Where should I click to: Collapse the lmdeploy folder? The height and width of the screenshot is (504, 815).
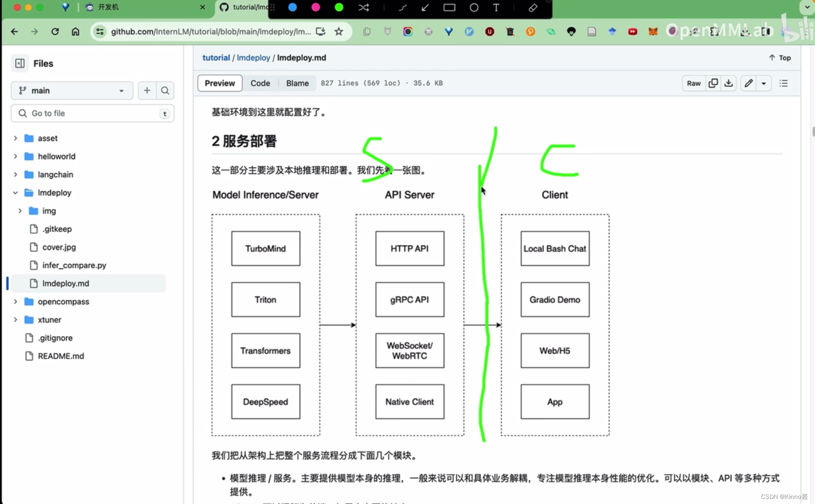[15, 193]
